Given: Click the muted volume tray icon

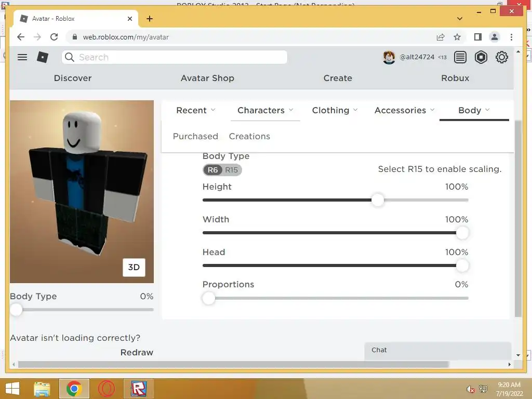Looking at the screenshot, I should click(x=470, y=389).
